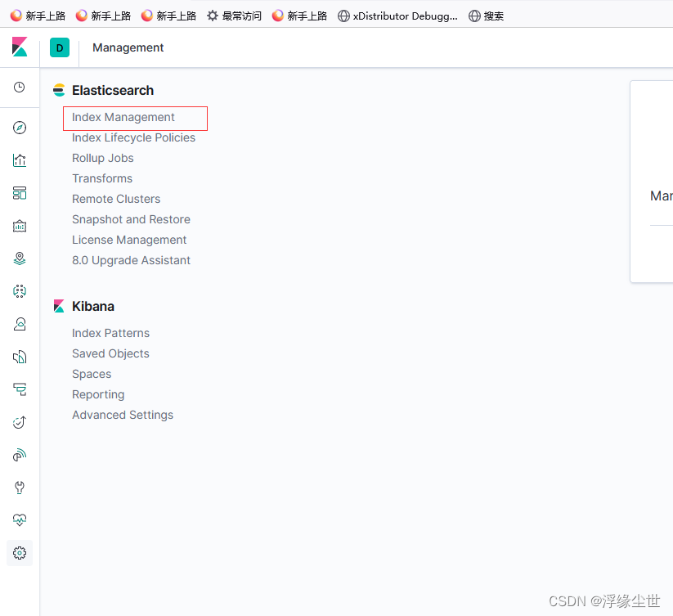Viewport: 673px width, 616px height.
Task: Open Discover compass icon in sidebar
Action: [20, 128]
